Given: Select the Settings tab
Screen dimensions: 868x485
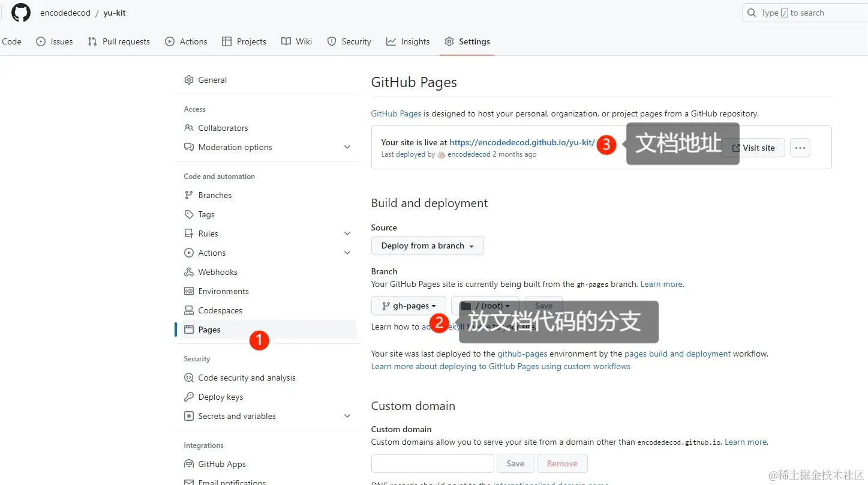Looking at the screenshot, I should [x=467, y=41].
